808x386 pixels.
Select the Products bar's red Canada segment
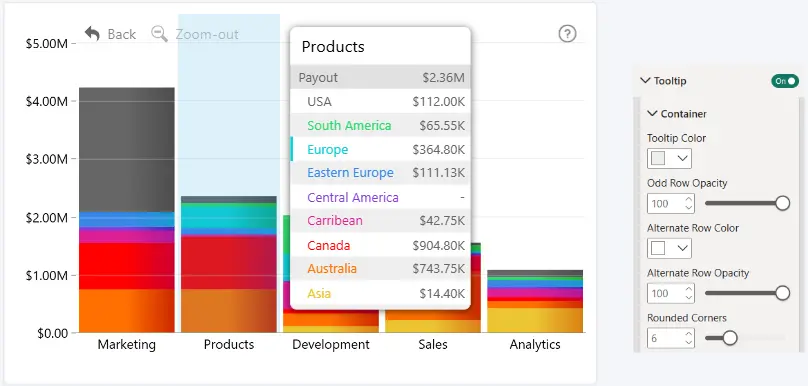229,262
